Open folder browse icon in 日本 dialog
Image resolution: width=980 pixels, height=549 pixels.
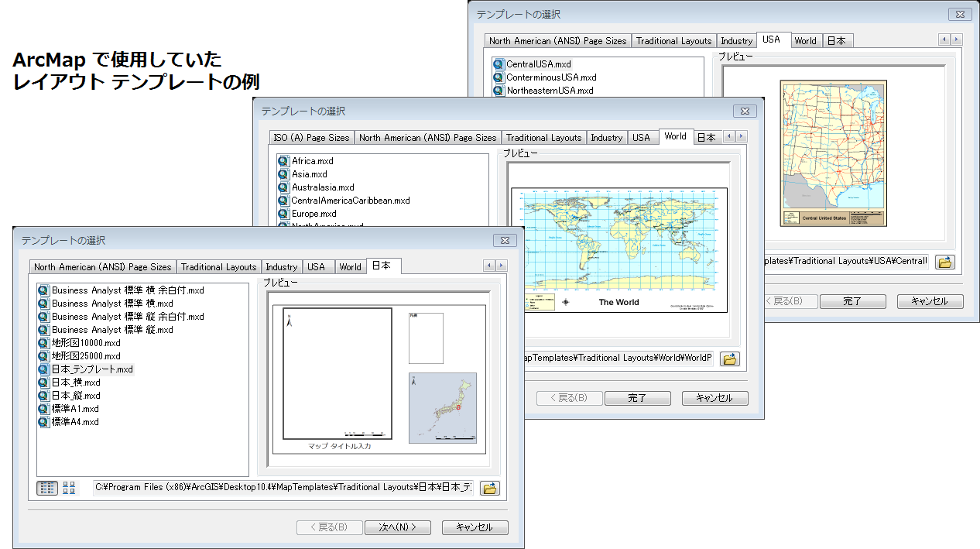click(x=490, y=488)
